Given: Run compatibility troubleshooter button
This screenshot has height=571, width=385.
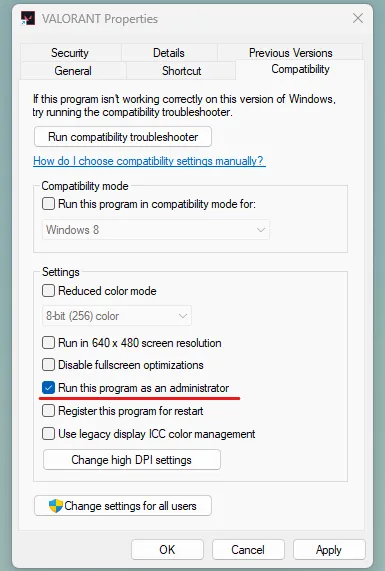Looking at the screenshot, I should click(x=123, y=137).
